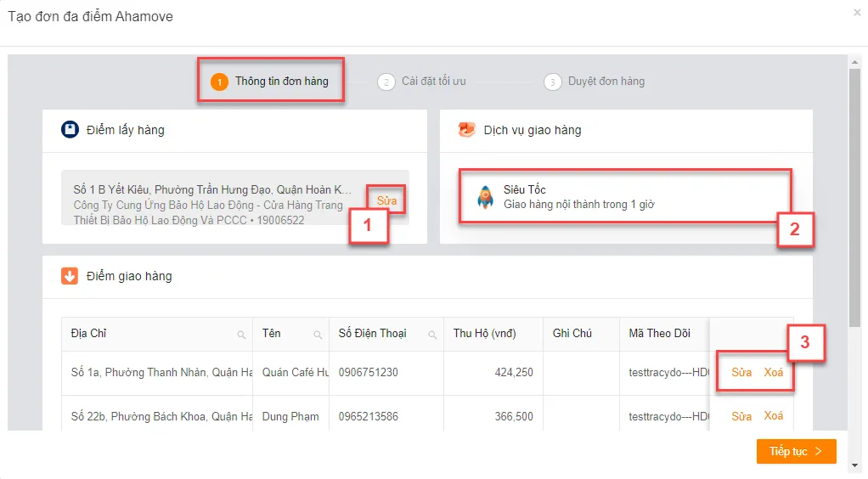Go to step Duyệt đơn hàng
Screen dimensions: 868x479
[595, 82]
